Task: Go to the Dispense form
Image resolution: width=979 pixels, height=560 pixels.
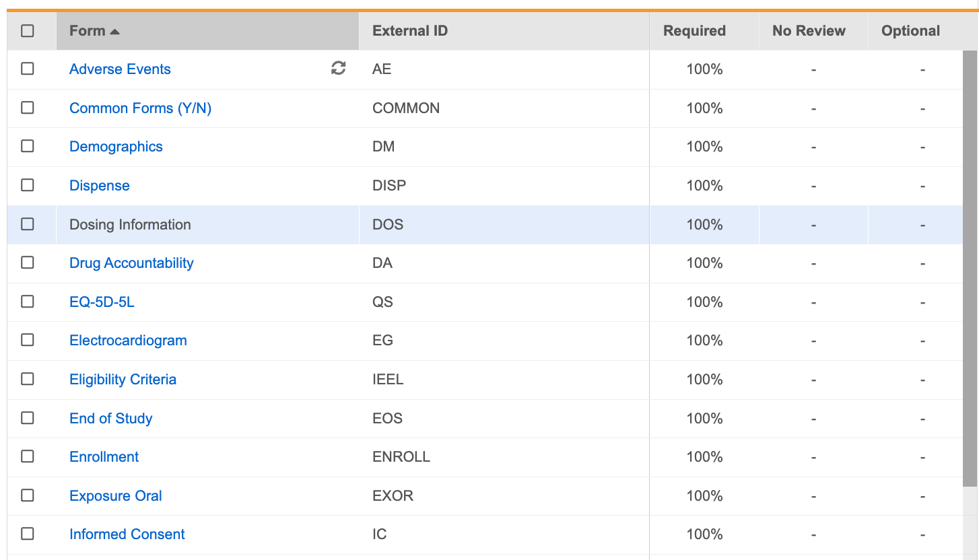Action: pyautogui.click(x=99, y=186)
